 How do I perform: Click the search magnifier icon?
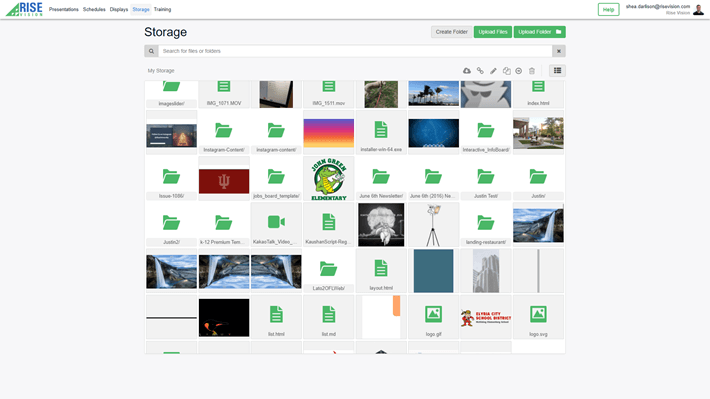(151, 51)
